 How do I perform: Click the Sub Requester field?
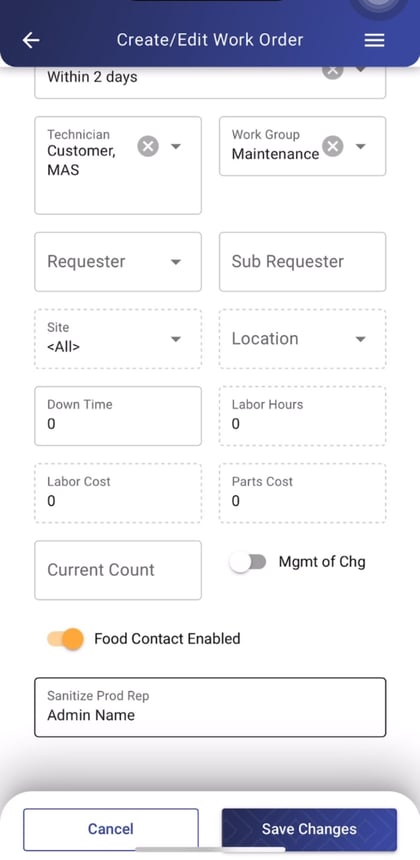pos(303,262)
